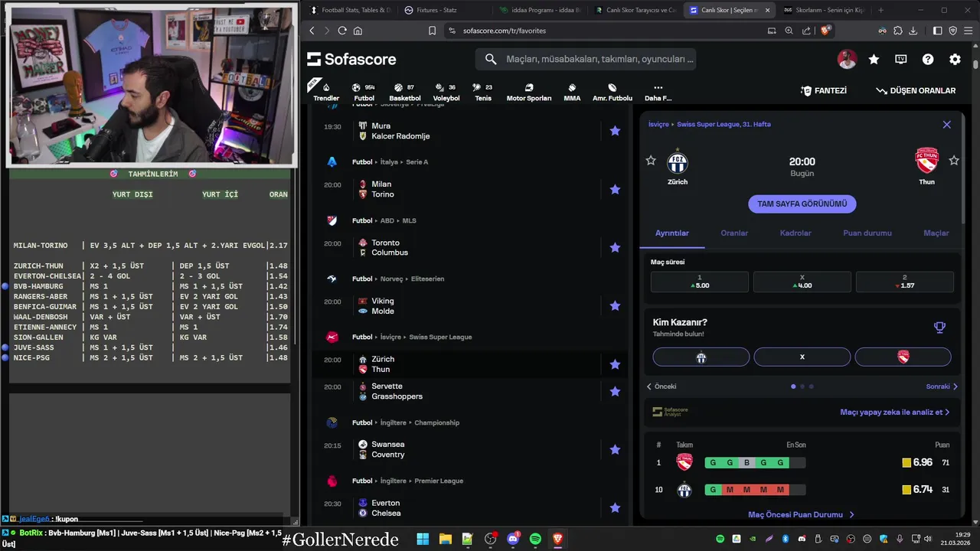Switch to the Puan durumu tab

coord(867,233)
